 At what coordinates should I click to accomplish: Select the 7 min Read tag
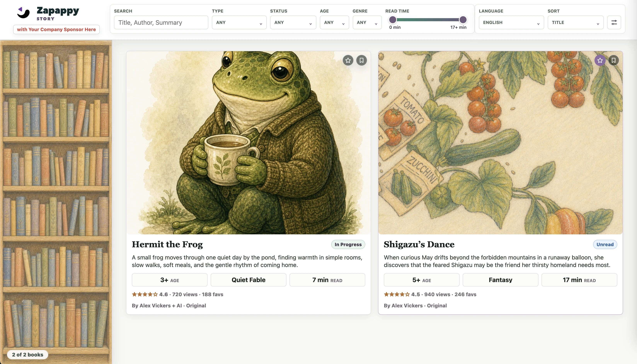(x=327, y=280)
